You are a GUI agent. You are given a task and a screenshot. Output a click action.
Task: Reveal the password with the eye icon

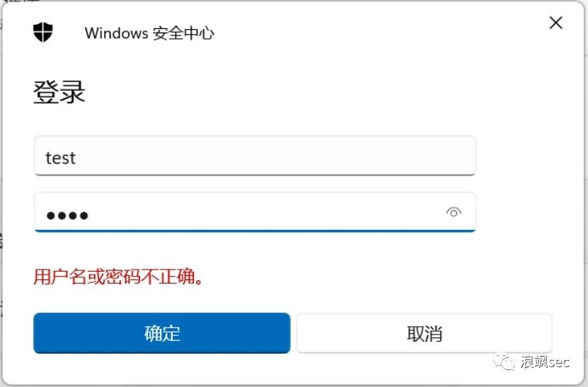click(454, 212)
